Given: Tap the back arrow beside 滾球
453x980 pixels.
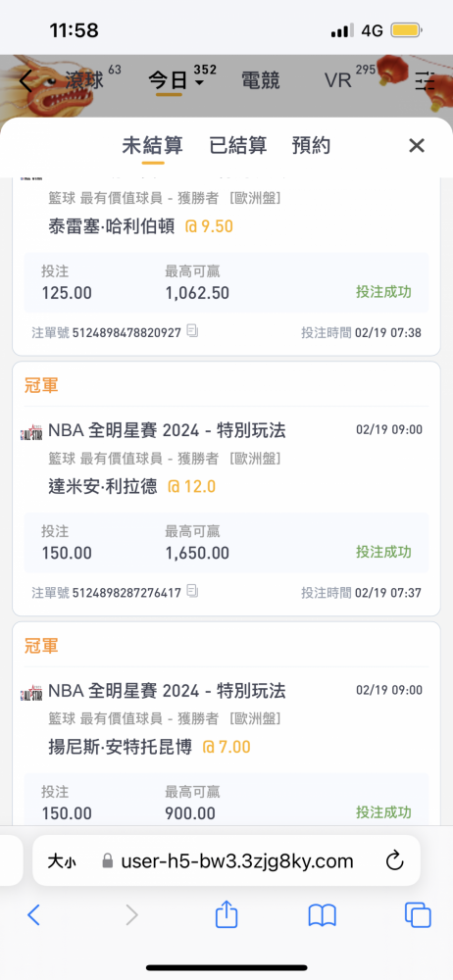Looking at the screenshot, I should point(25,81).
